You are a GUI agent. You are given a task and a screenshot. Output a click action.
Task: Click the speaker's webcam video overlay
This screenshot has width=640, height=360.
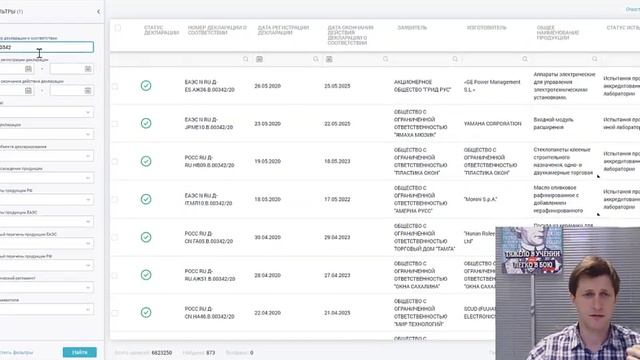point(568,293)
